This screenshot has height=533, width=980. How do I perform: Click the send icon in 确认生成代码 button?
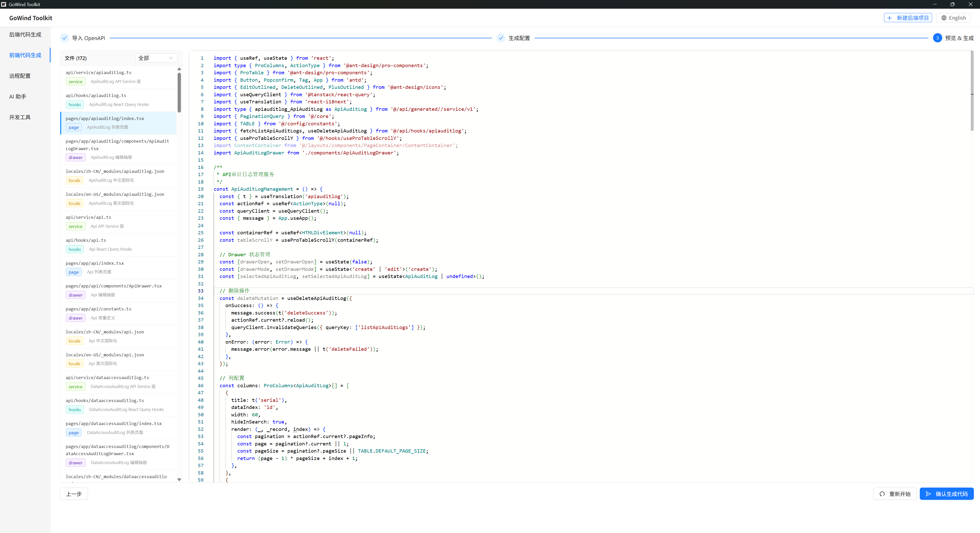(929, 494)
